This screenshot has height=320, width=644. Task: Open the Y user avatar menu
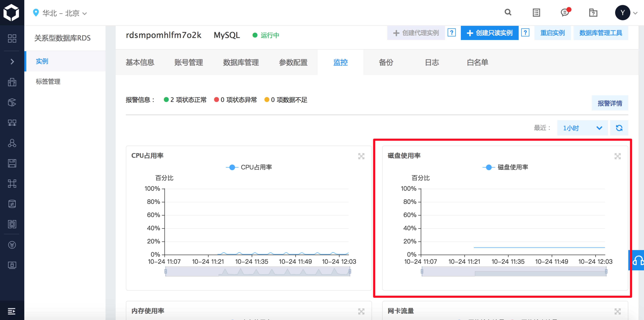[x=623, y=13]
